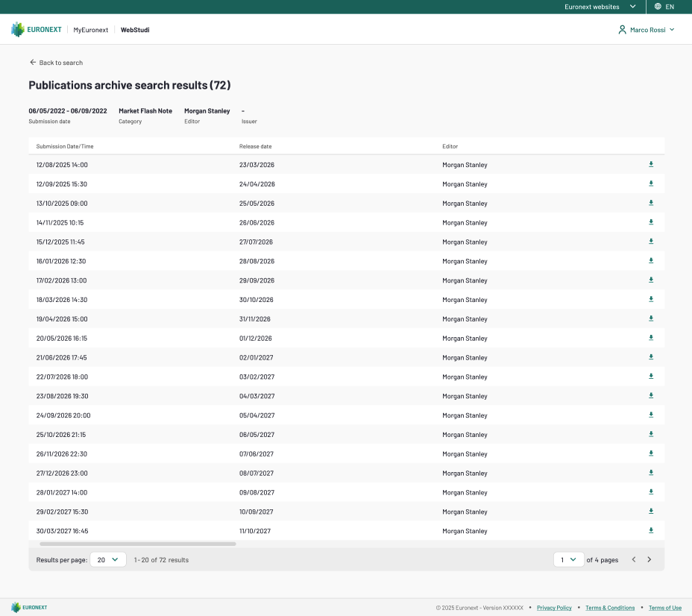The image size is (692, 616).
Task: Download the 28/01/2027 14:00 publication
Action: pos(651,492)
